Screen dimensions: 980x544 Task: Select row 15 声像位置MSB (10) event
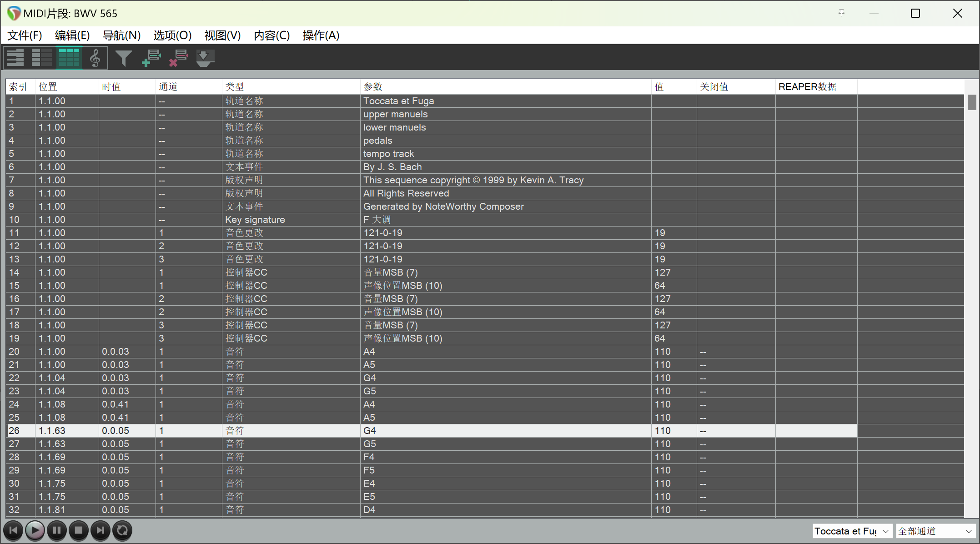(485, 286)
